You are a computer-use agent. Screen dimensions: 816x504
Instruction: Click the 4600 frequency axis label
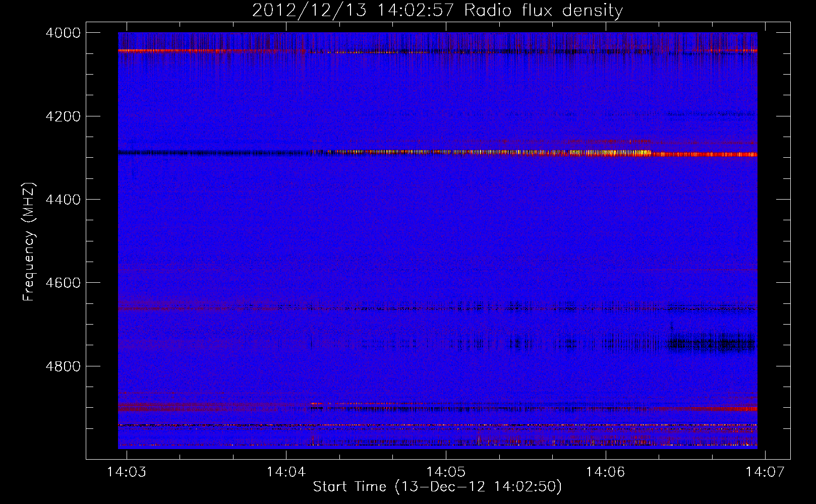[63, 283]
